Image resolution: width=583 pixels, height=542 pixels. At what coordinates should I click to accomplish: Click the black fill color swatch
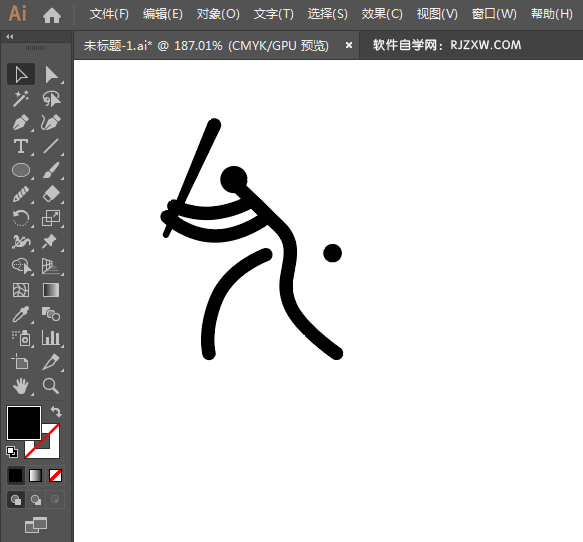pos(24,423)
